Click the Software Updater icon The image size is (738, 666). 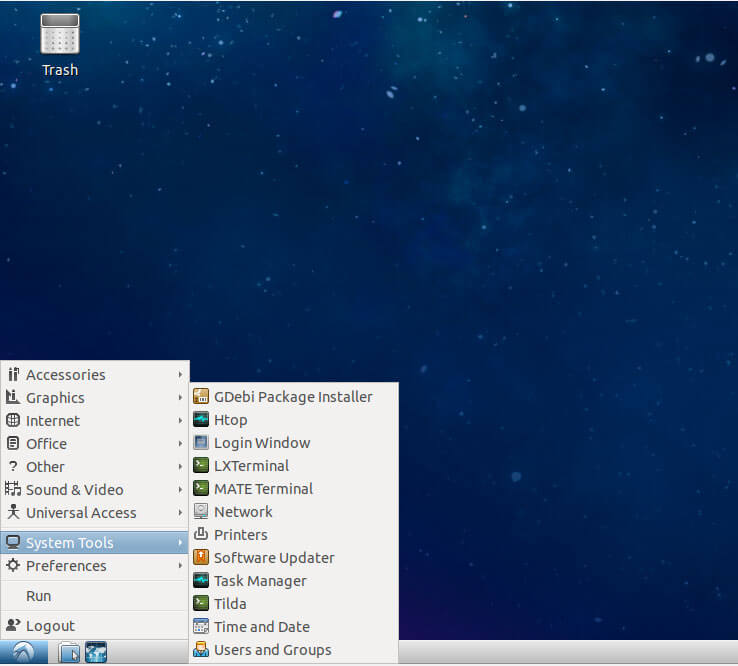point(201,557)
